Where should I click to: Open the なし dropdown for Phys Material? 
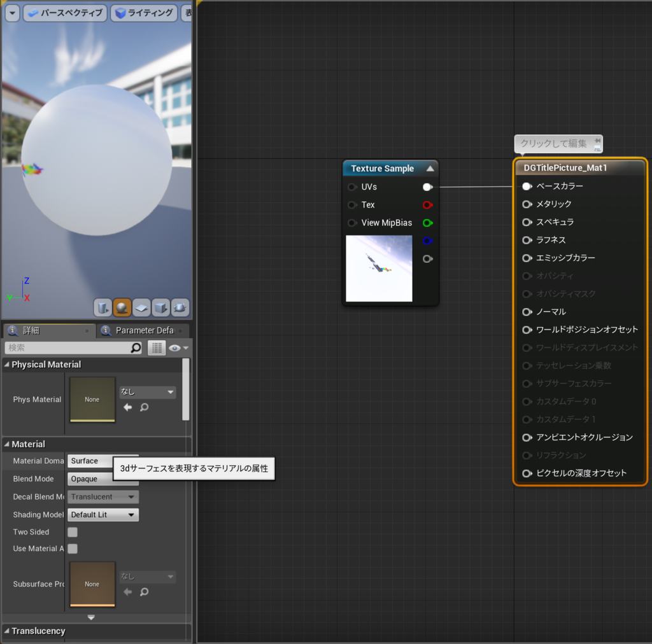(x=147, y=392)
